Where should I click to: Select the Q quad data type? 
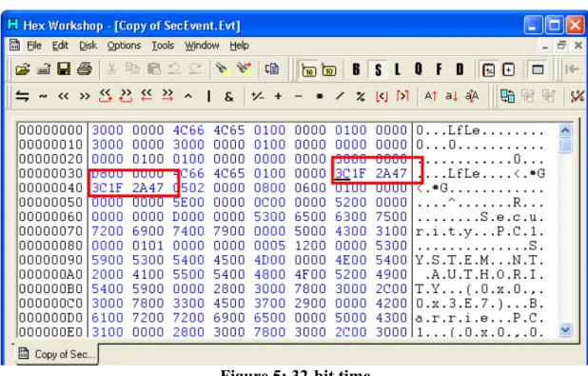[418, 69]
